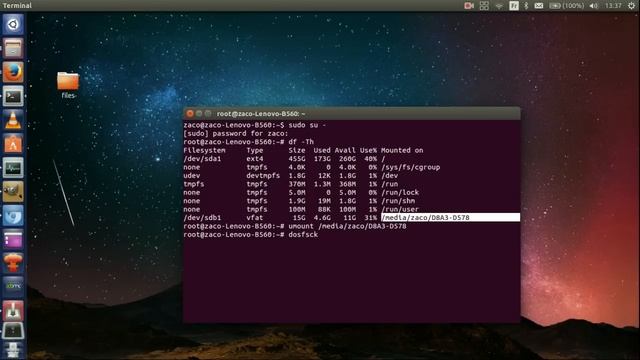Image resolution: width=640 pixels, height=360 pixels.
Task: Click the 'df -Th' command text
Action: coord(301,142)
